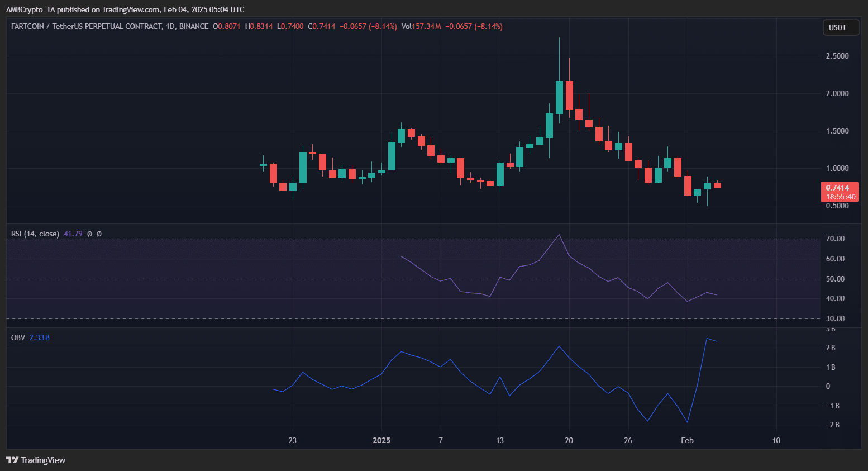868x471 pixels.
Task: Click the RSI value 41.79
Action: click(73, 234)
